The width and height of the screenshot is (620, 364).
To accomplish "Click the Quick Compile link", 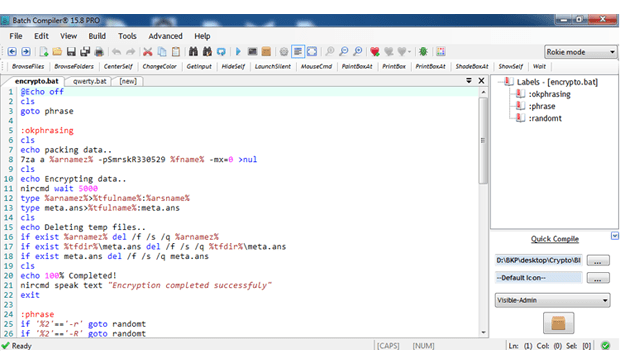I will 555,239.
